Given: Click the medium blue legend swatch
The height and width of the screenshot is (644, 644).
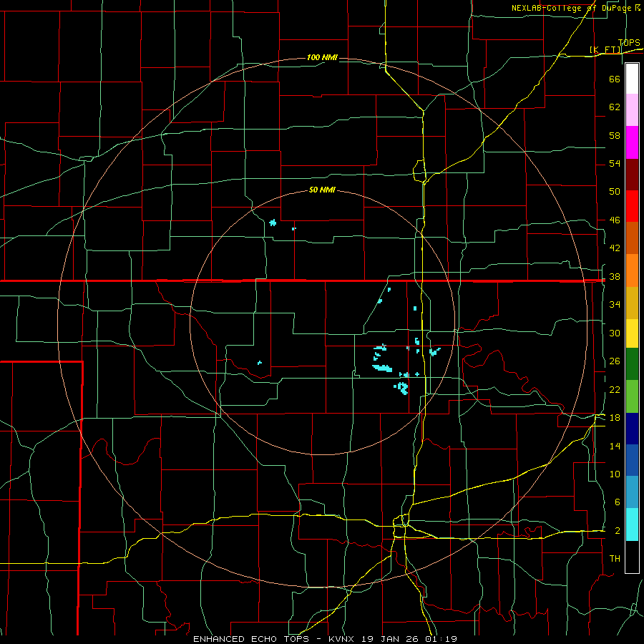Looking at the screenshot, I should pos(632,460).
